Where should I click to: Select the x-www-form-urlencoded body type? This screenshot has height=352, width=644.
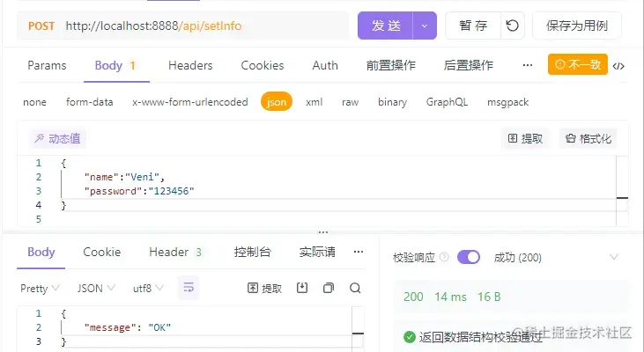[x=190, y=102]
